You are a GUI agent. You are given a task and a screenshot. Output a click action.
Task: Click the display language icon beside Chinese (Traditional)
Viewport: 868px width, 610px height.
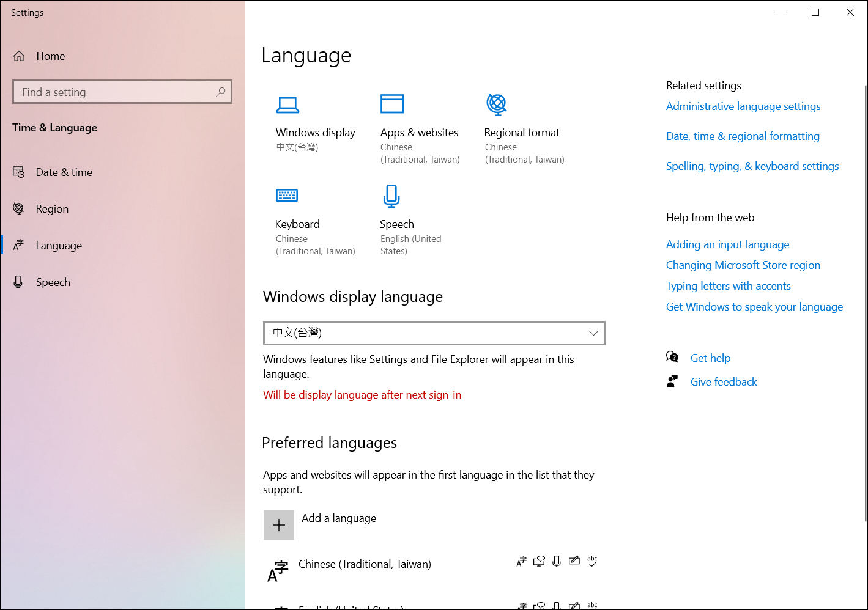(521, 560)
